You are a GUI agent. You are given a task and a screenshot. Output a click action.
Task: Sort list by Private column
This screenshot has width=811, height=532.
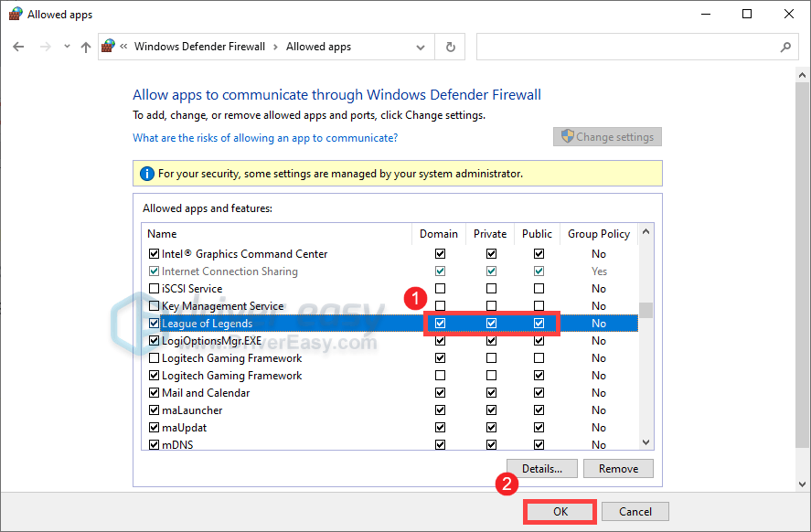pos(490,234)
